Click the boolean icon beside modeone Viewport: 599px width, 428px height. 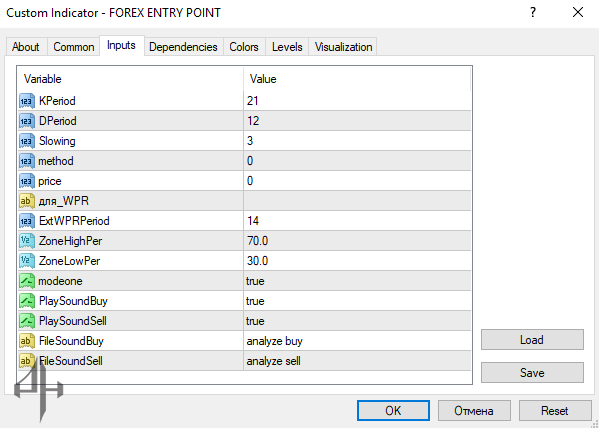point(27,281)
